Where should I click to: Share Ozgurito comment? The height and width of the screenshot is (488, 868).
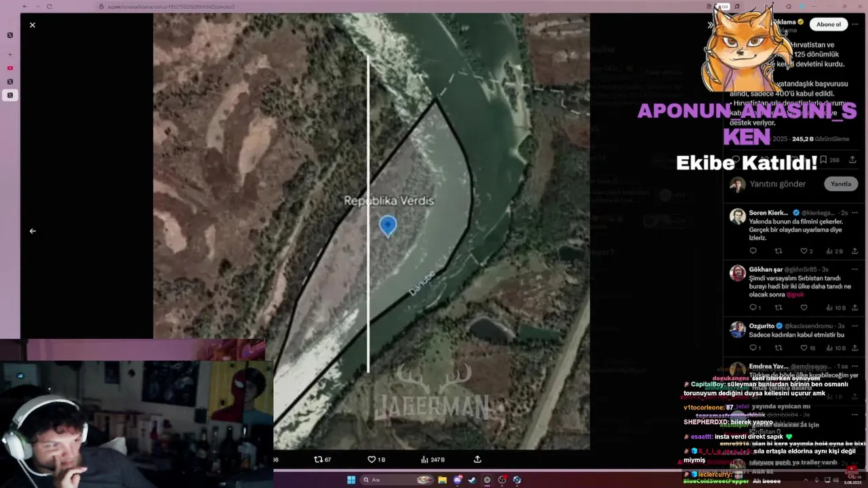[x=854, y=348]
